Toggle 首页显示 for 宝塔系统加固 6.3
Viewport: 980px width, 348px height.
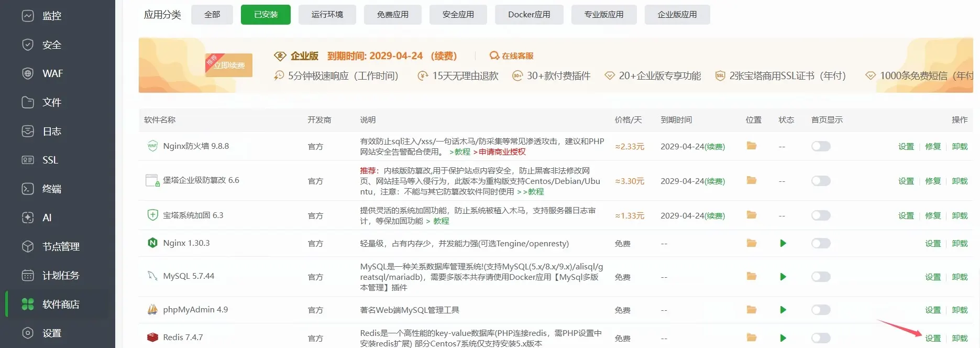pyautogui.click(x=821, y=215)
